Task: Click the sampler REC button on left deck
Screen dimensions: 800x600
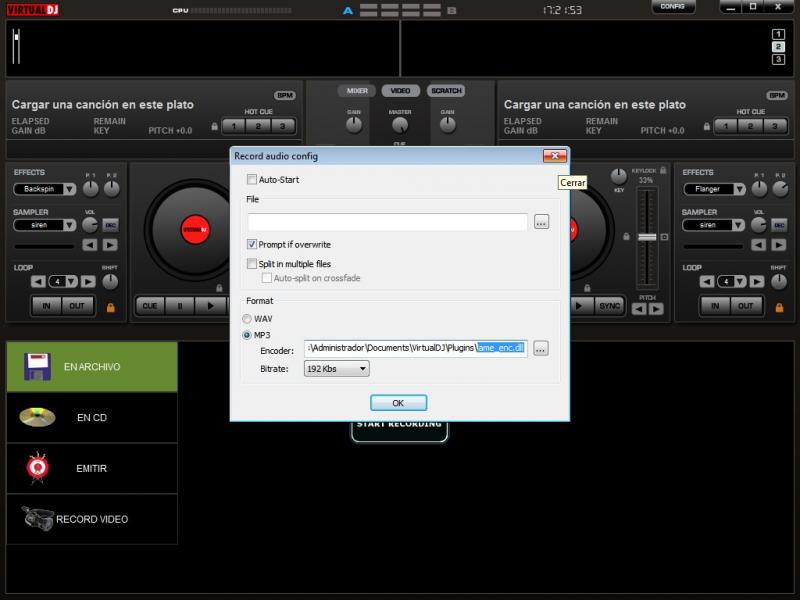Action: pos(110,225)
